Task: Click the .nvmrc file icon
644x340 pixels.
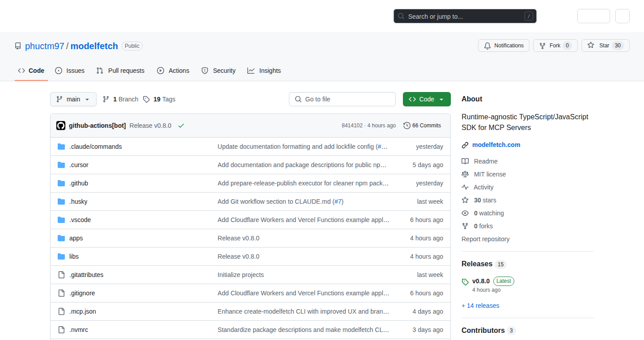Action: click(61, 330)
